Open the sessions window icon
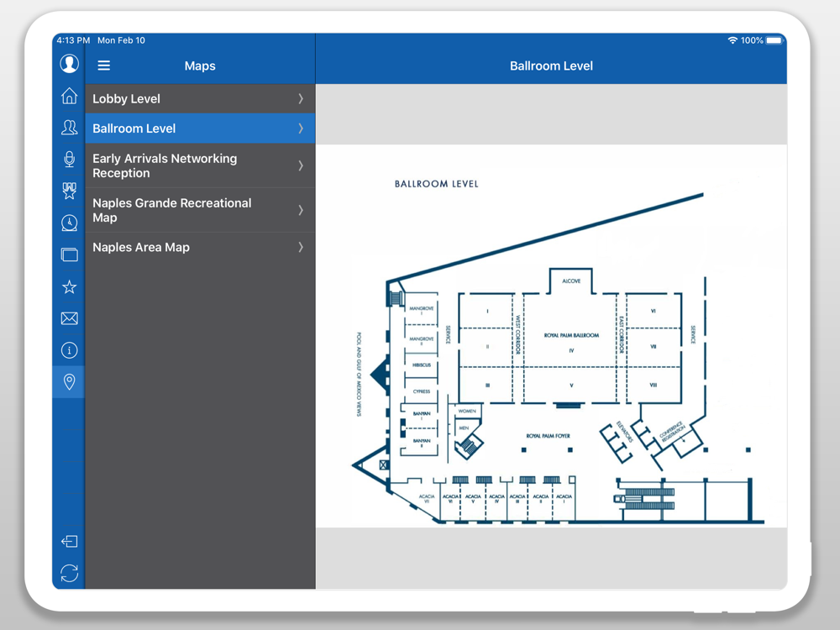The width and height of the screenshot is (840, 630). [x=69, y=255]
